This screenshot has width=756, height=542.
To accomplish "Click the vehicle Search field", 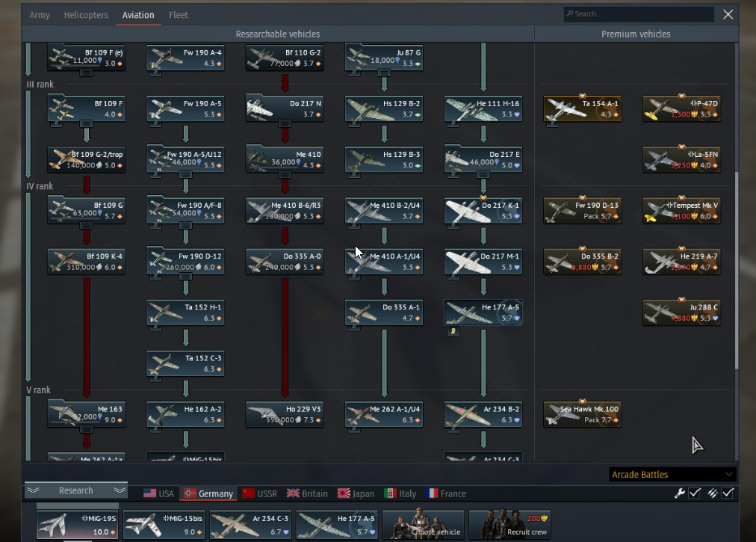I will [639, 14].
